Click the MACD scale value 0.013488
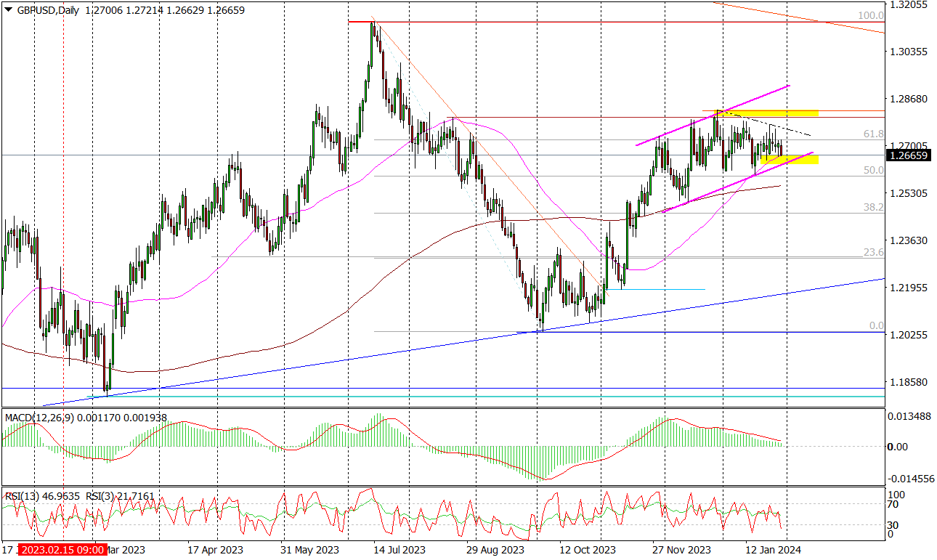This screenshot has width=937, height=560. pos(908,415)
